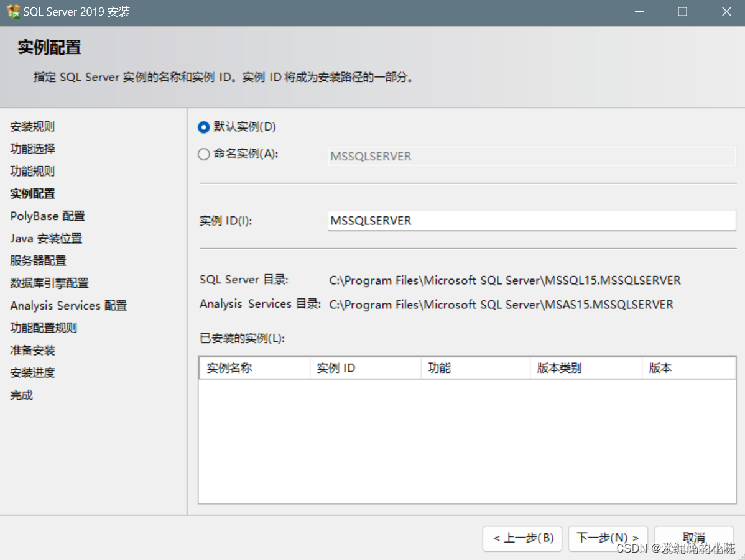Click the SQL Server 目录 path MSSQL15.MSSQLSERVER
This screenshot has height=560, width=745.
click(x=504, y=280)
